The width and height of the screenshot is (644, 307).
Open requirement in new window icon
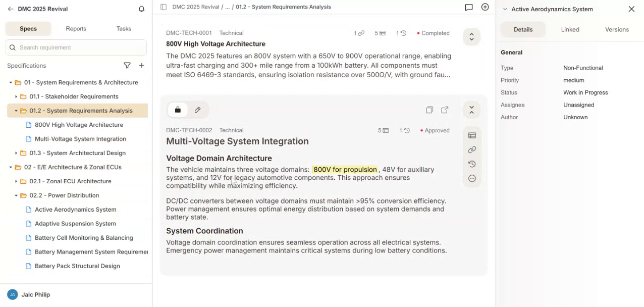tap(445, 110)
